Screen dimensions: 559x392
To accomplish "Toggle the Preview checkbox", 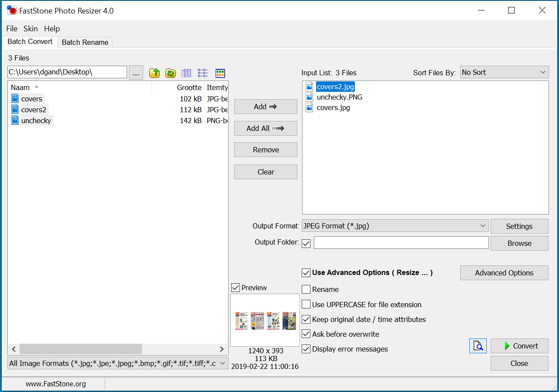I will point(236,288).
